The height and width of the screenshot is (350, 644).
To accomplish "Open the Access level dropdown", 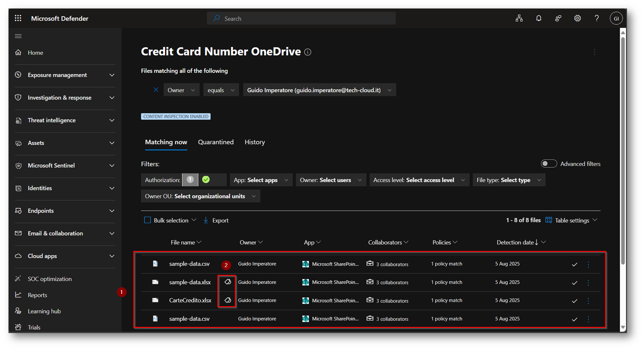I will pos(419,180).
